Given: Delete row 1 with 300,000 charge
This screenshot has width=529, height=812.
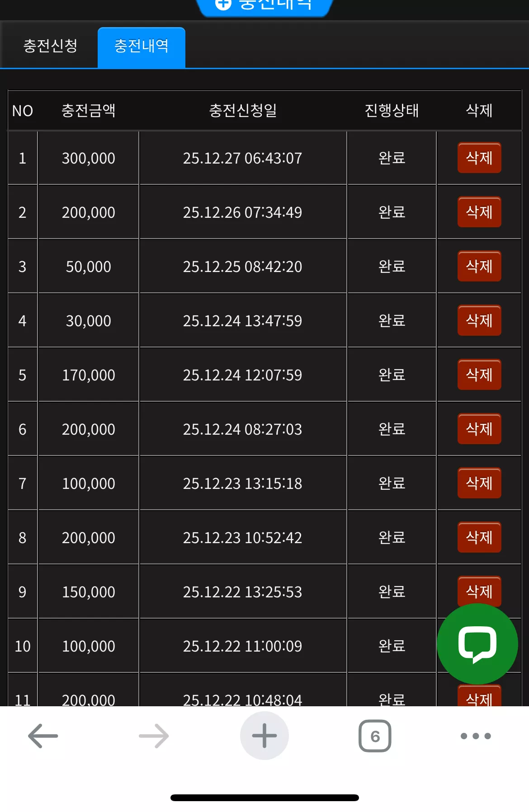Looking at the screenshot, I should [x=479, y=158].
